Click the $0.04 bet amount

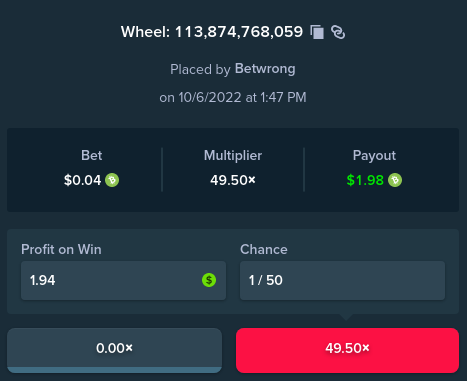[x=82, y=180]
